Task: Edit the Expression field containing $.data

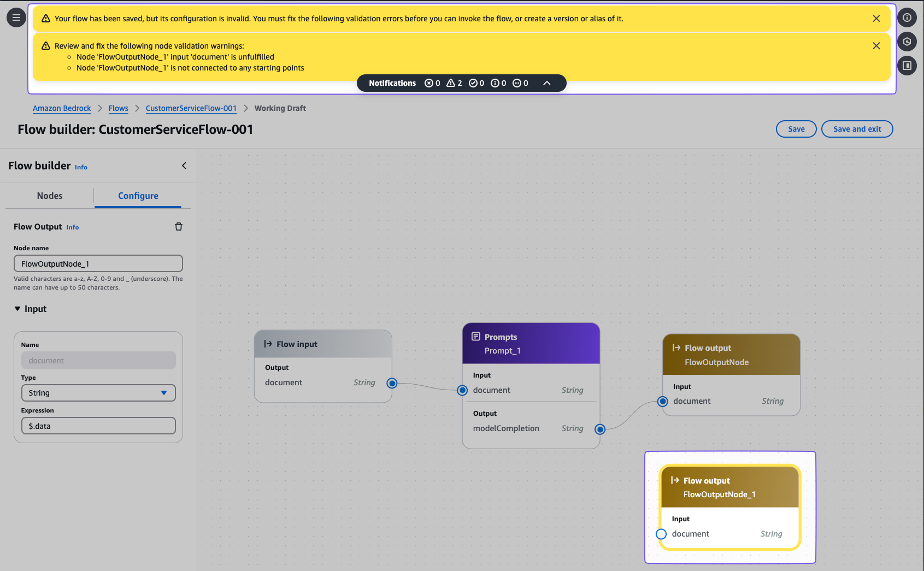Action: [x=98, y=426]
